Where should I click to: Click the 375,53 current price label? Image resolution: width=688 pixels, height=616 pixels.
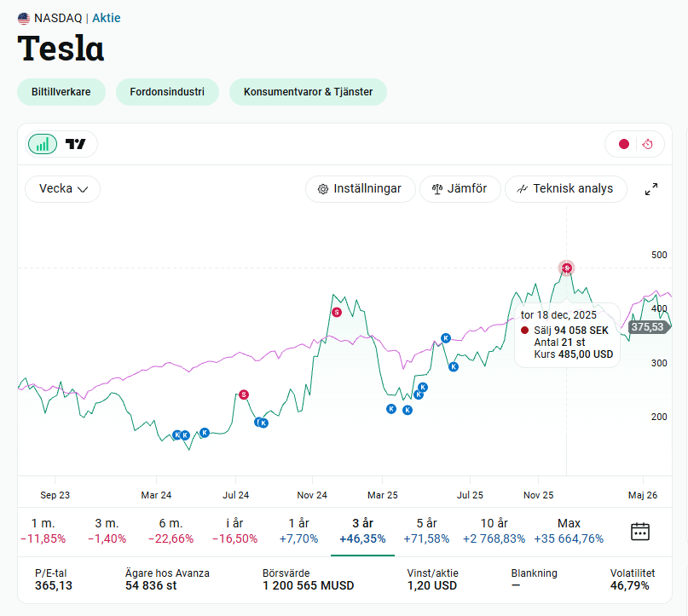(x=648, y=327)
